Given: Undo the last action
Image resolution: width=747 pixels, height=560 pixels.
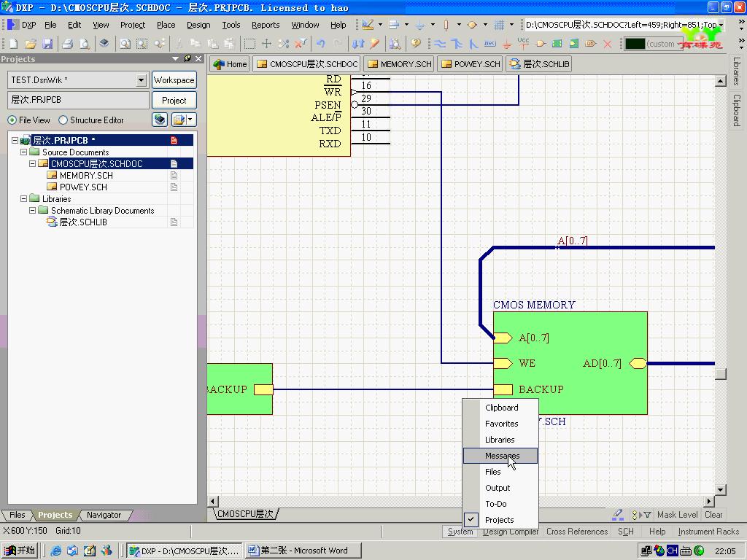Looking at the screenshot, I should (321, 44).
